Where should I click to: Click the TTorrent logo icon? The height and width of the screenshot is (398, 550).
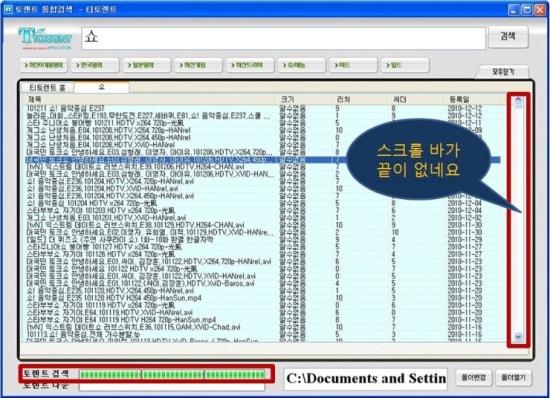45,39
